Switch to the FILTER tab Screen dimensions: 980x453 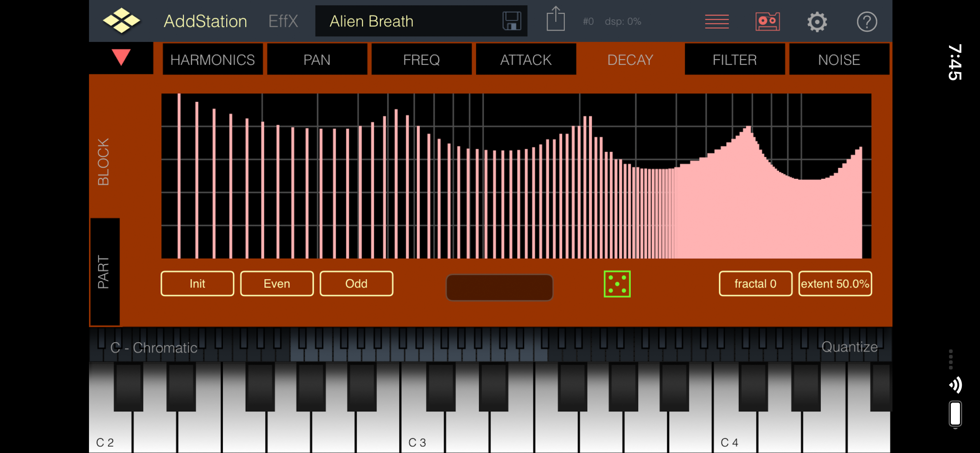734,60
